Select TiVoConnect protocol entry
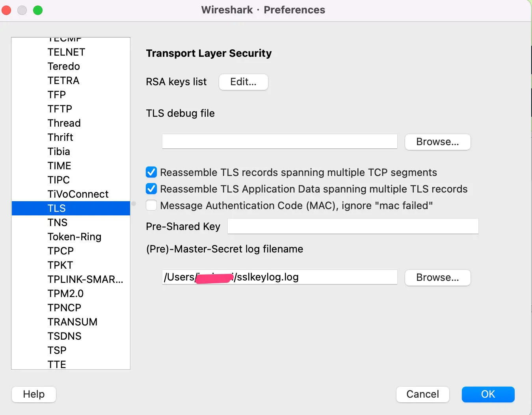Image resolution: width=532 pixels, height=415 pixels. click(x=78, y=194)
